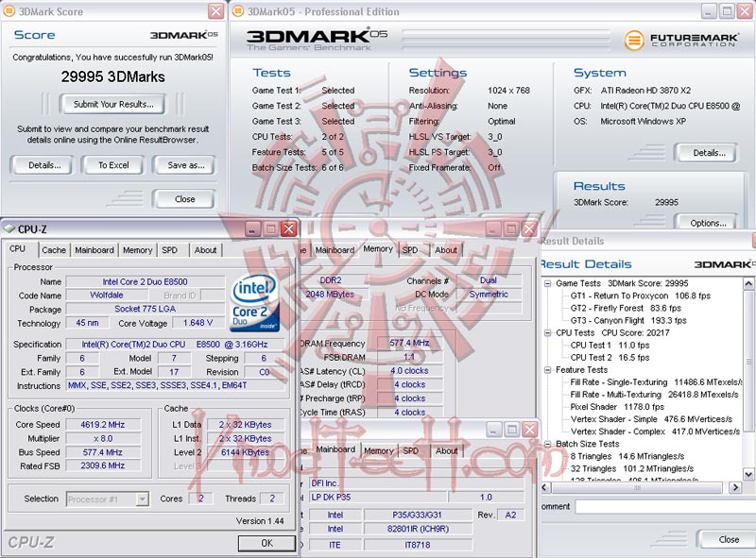This screenshot has width=756, height=558.
Task: Close the 3DMark Score window with X
Action: 215,10
